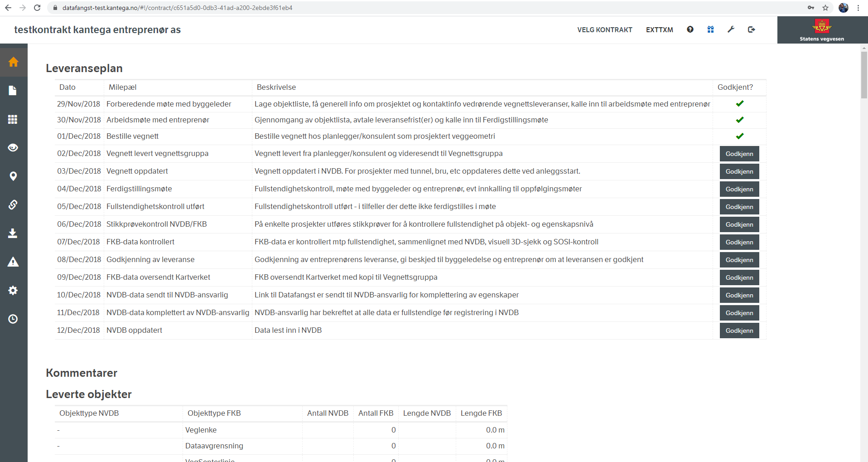Bookmark the page with star icon
868x462 pixels.
[x=825, y=8]
